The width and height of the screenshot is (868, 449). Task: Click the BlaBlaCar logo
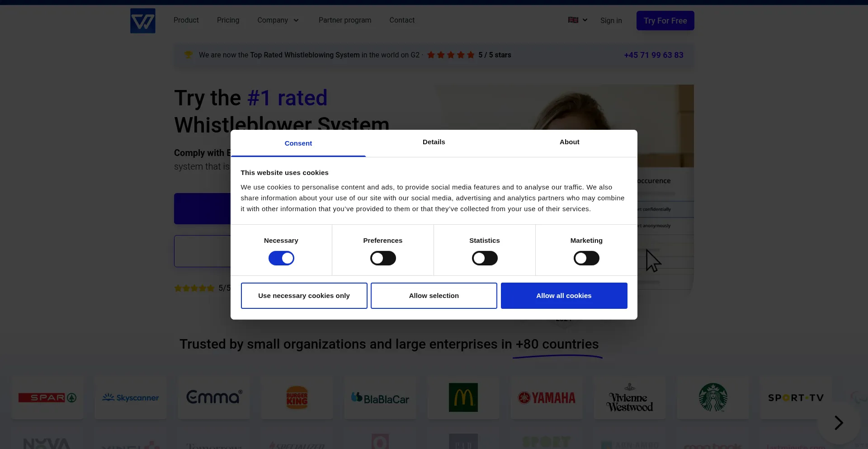[x=380, y=397]
